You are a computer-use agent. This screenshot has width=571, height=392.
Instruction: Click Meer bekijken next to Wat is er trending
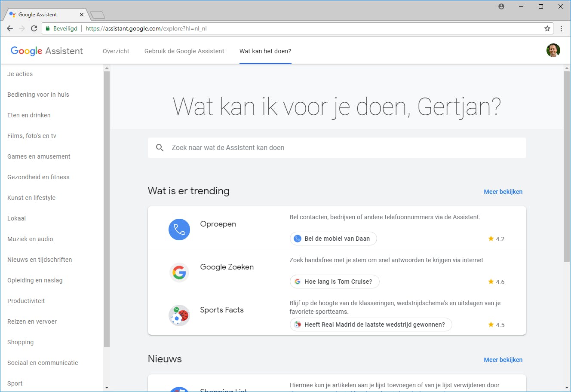coord(503,192)
